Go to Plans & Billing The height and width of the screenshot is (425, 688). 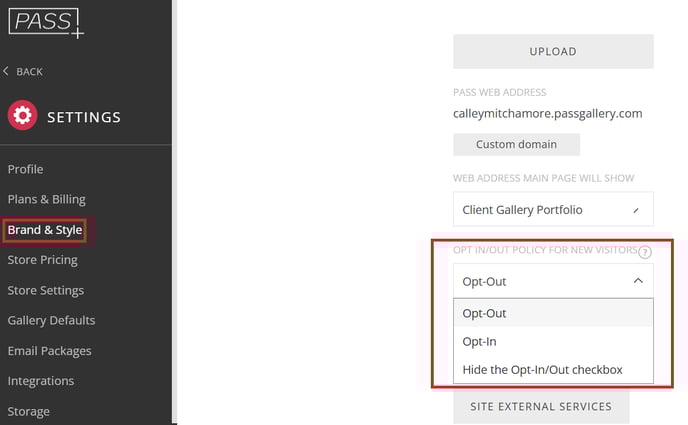[x=47, y=200]
